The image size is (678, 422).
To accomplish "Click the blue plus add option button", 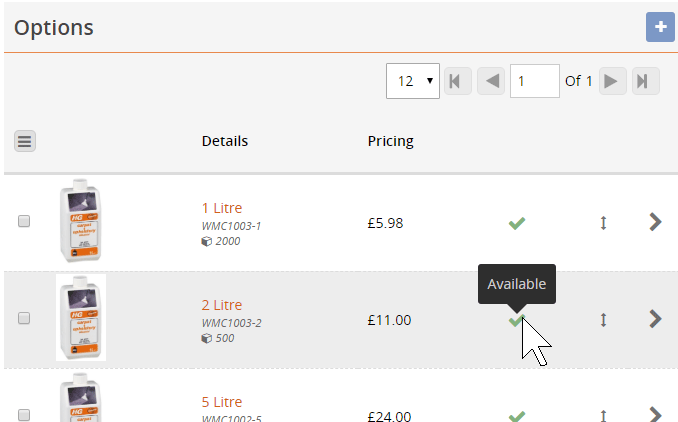I will coord(660,27).
